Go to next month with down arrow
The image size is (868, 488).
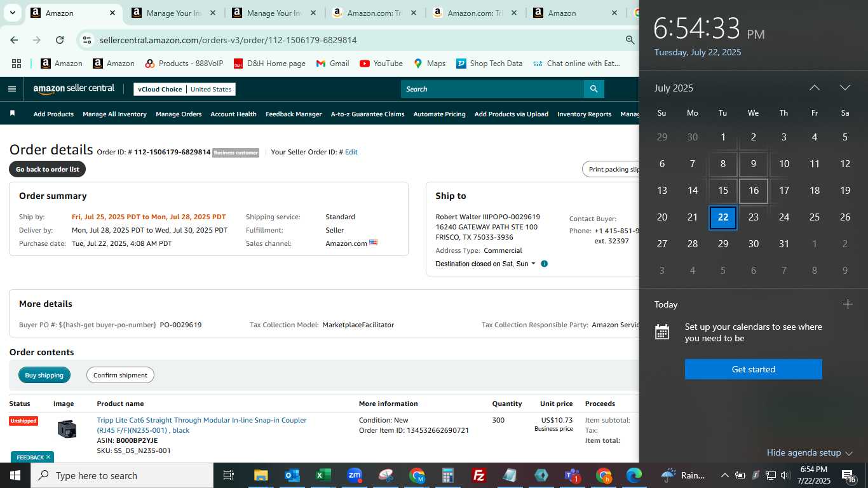pos(844,88)
